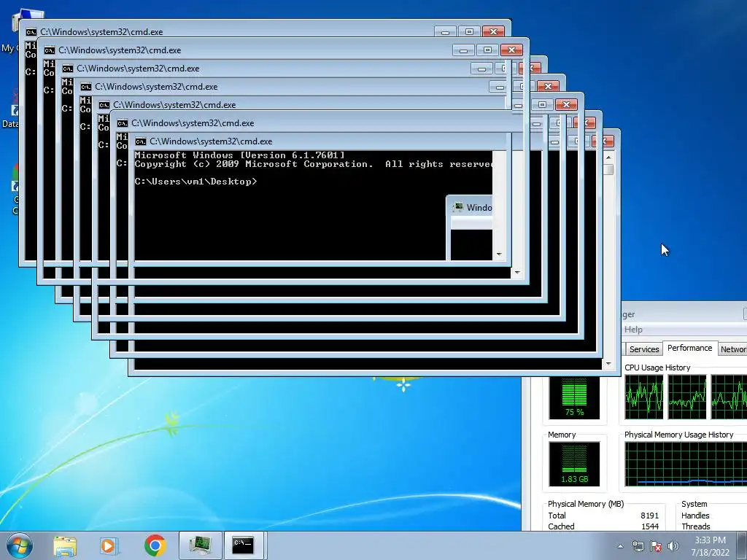This screenshot has height=560, width=747.
Task: Click the 'Threads' label under System
Action: [x=695, y=526]
